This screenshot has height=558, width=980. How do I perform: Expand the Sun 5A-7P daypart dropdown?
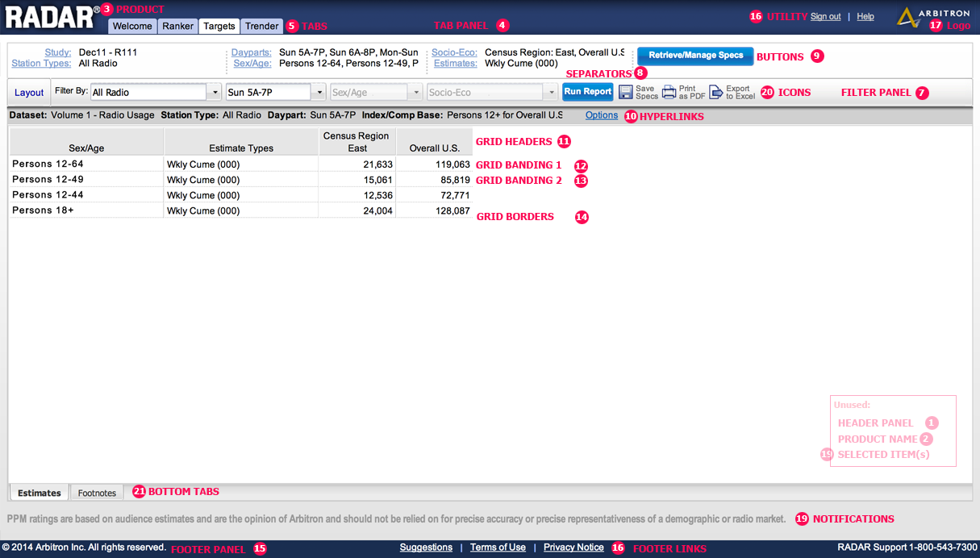pyautogui.click(x=319, y=92)
